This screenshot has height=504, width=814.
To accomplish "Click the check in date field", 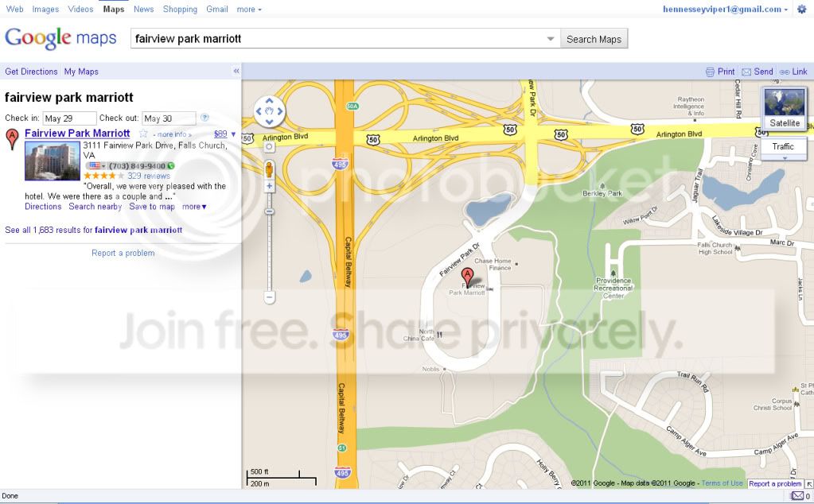I will pos(69,118).
